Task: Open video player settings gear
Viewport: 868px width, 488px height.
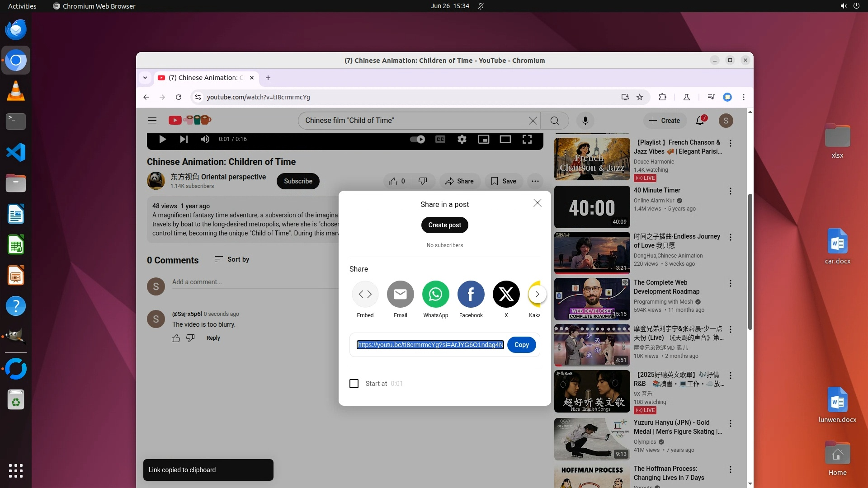Action: 462,139
